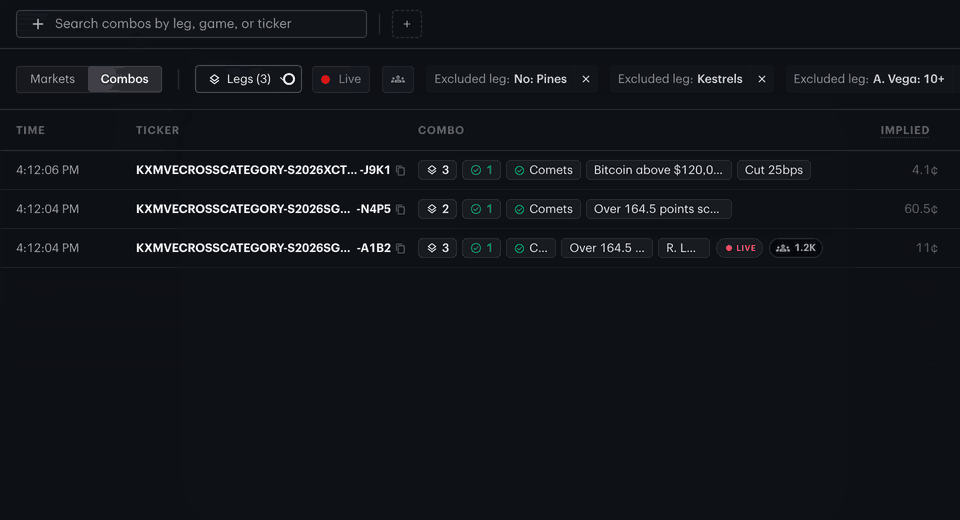The width and height of the screenshot is (960, 520).
Task: Click the 3-legs badge in the -J9K1 row
Action: coord(437,170)
